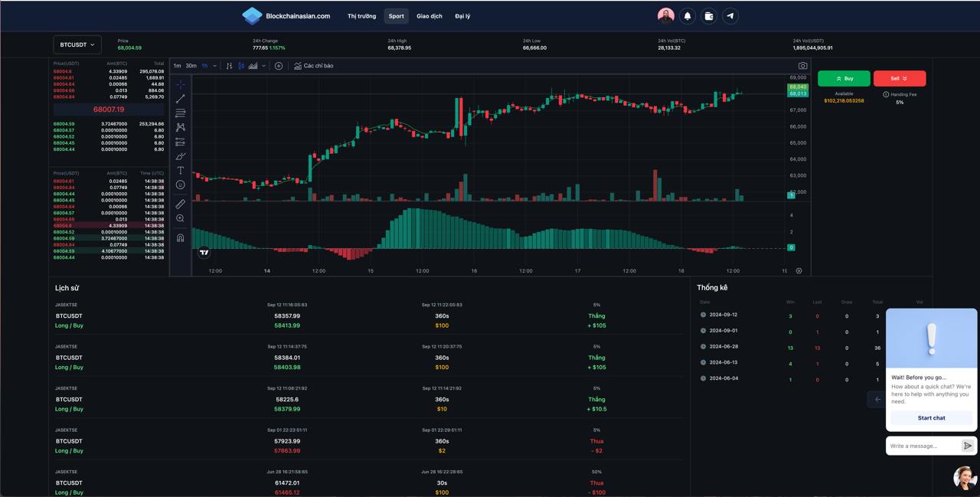Open Các chỉ báo indicators
980x497 pixels.
click(x=314, y=66)
